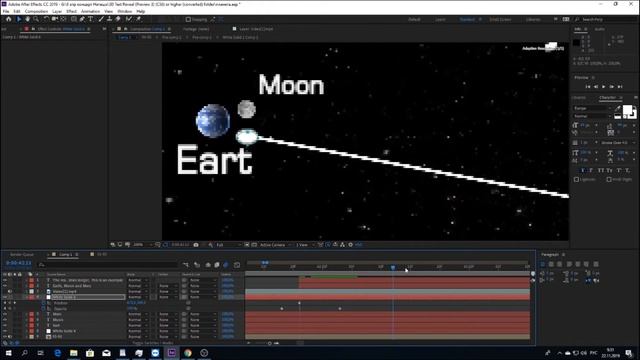Open the Layer menu
Image resolution: width=640 pixels, height=360 pixels.
pos(57,11)
